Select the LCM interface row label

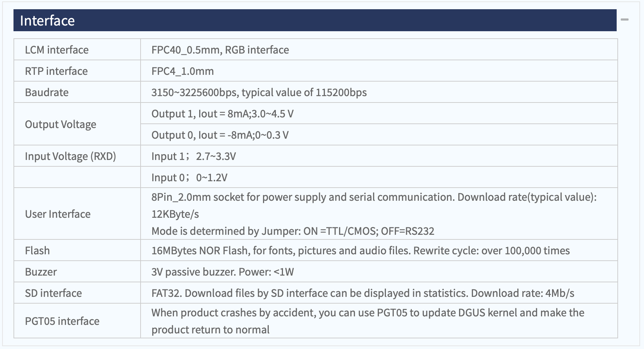coord(57,50)
